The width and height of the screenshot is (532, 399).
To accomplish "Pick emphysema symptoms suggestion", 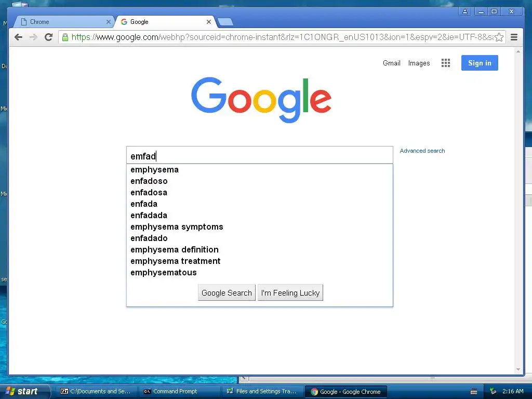I will click(260, 227).
